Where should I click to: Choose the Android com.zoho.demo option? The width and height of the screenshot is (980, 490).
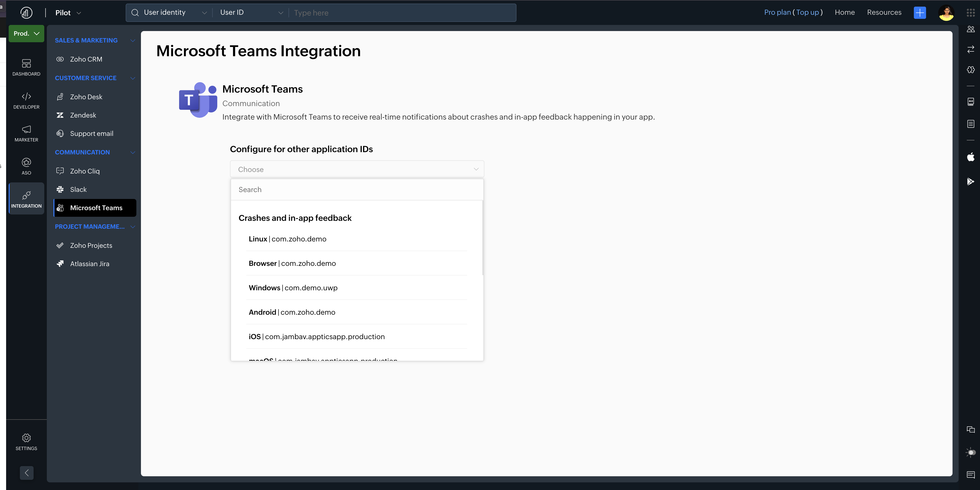pyautogui.click(x=292, y=312)
